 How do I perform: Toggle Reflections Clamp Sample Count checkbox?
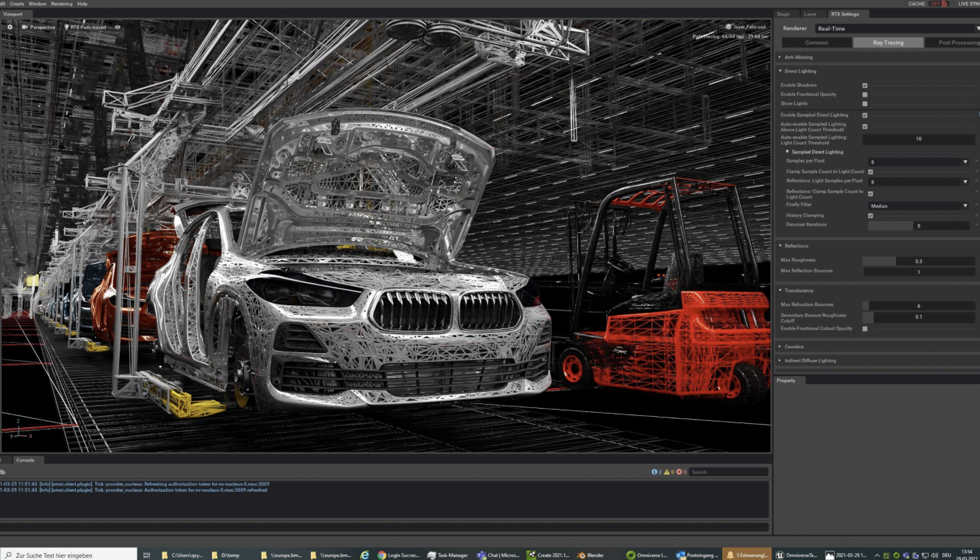pyautogui.click(x=870, y=194)
